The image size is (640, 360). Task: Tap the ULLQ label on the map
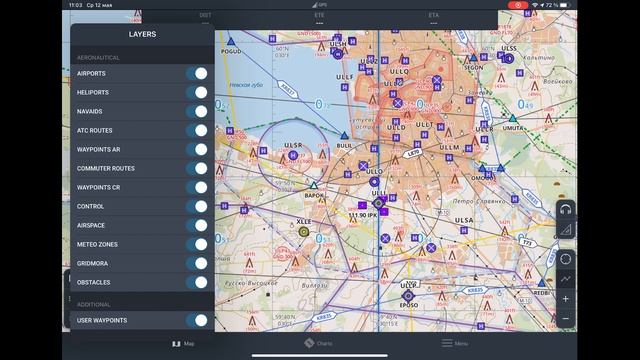point(399,71)
